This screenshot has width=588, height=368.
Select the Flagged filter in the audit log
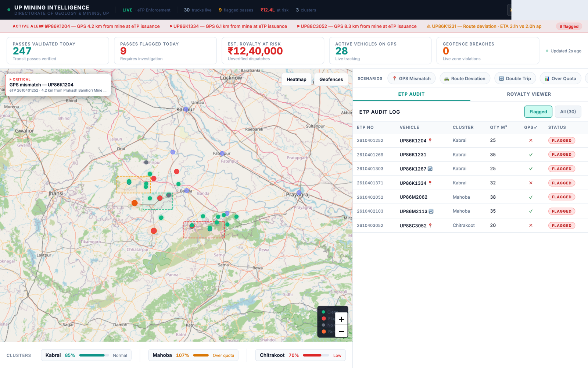pos(538,112)
